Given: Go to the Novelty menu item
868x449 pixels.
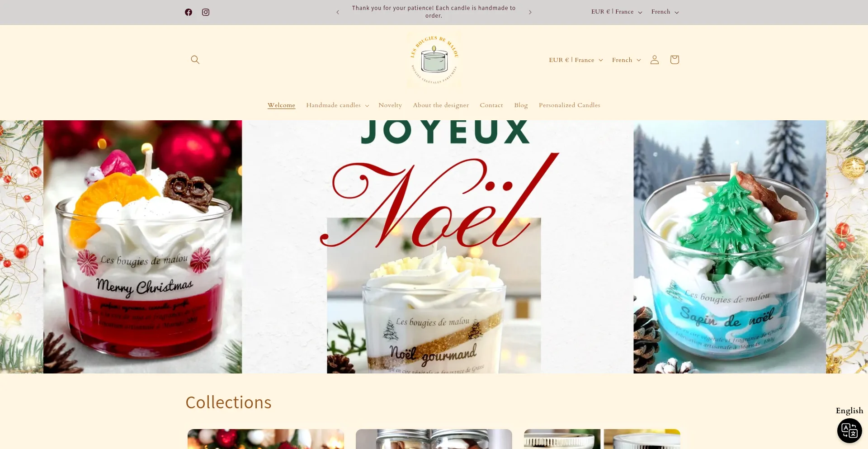Looking at the screenshot, I should click(x=390, y=105).
